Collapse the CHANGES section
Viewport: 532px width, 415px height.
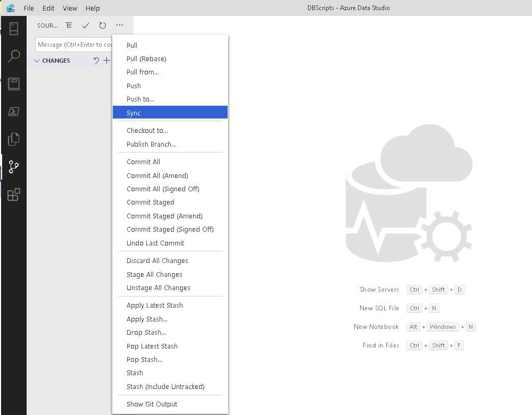(37, 61)
